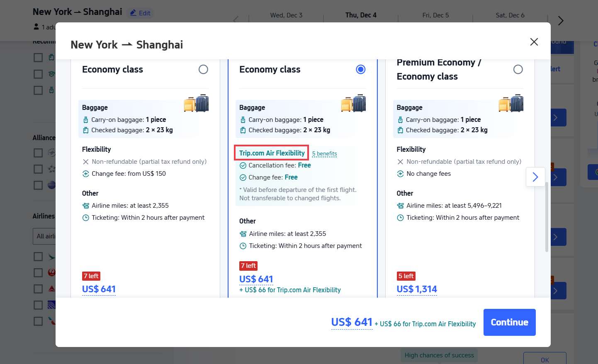Click the change fee icon in first card
This screenshot has width=598, height=364.
coord(85,174)
